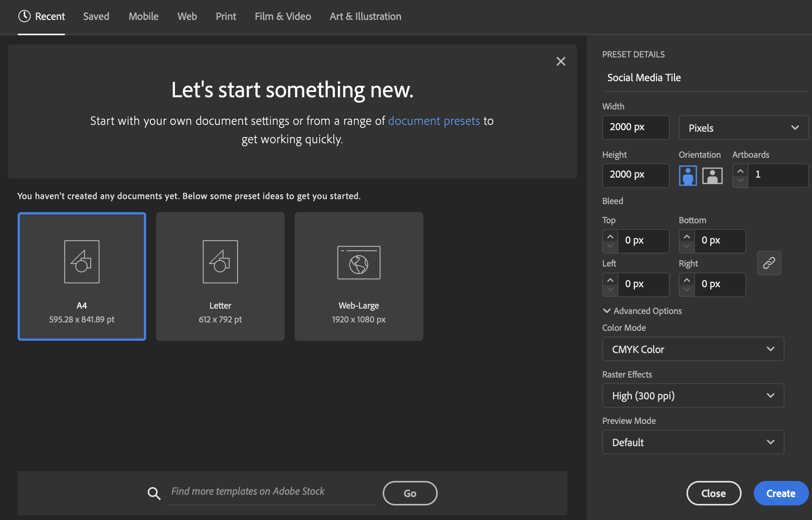812x520 pixels.
Task: Open the CMYK Color mode dropdown
Action: pos(693,349)
